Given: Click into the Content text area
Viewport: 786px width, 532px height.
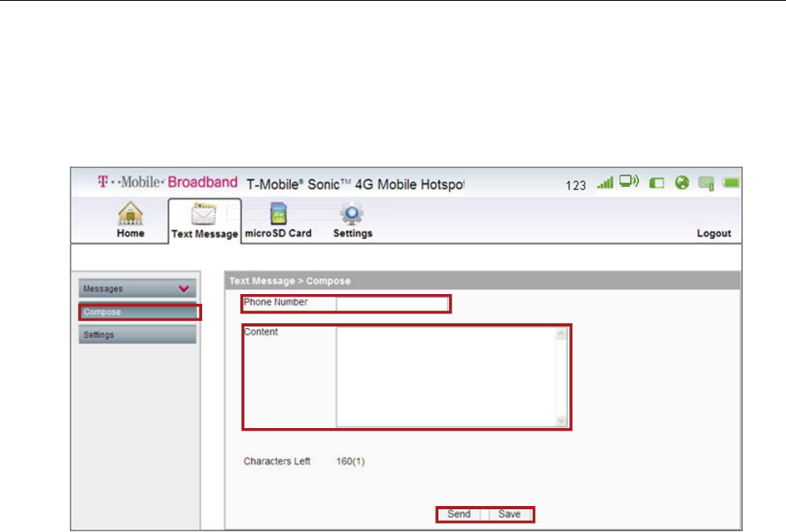Looking at the screenshot, I should 451,377.
